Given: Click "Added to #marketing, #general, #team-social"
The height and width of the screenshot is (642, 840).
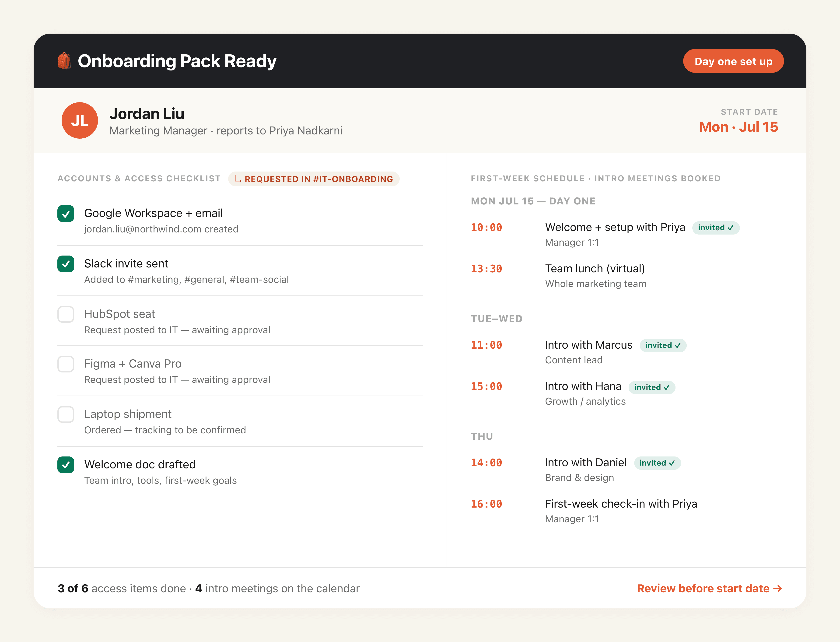Looking at the screenshot, I should [186, 279].
